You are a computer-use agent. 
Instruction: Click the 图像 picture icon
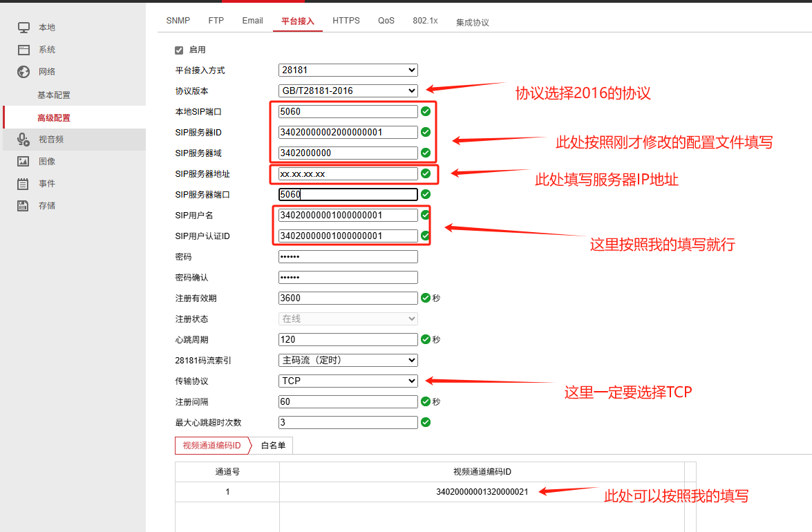(x=23, y=162)
